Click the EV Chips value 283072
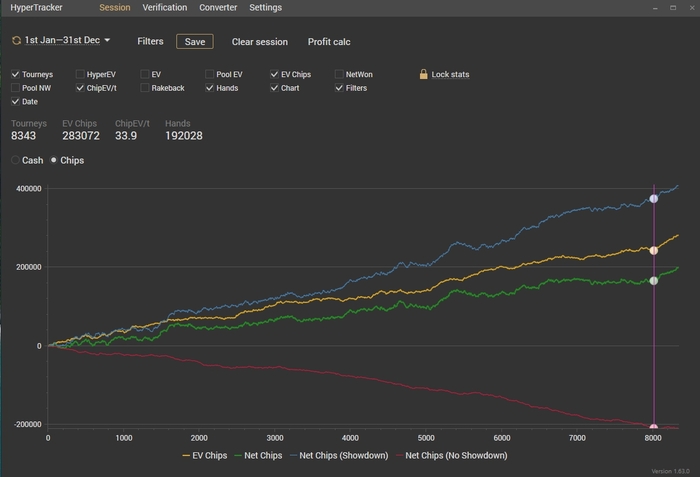 click(x=81, y=136)
